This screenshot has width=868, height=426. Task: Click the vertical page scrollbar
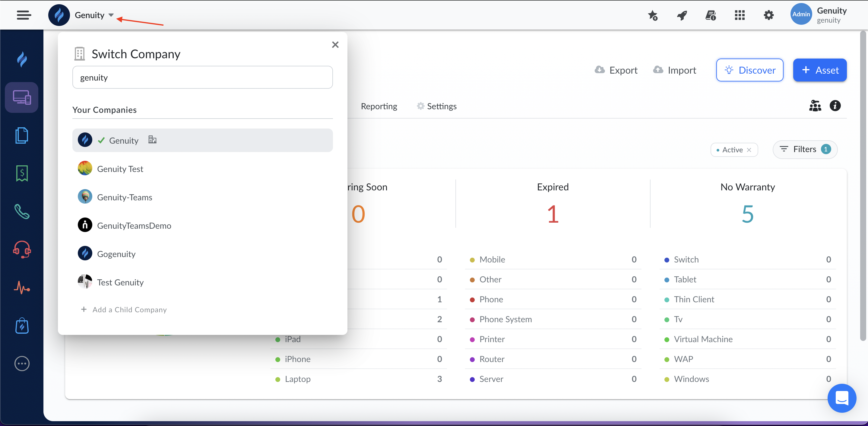tap(863, 185)
